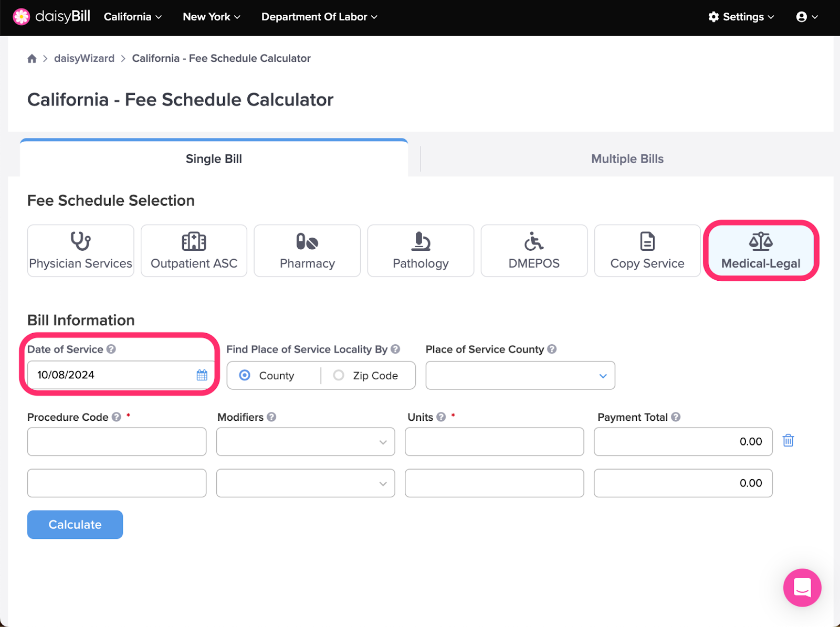Select the Medical-Legal fee schedule
Viewport: 840px width, 627px height.
(761, 250)
